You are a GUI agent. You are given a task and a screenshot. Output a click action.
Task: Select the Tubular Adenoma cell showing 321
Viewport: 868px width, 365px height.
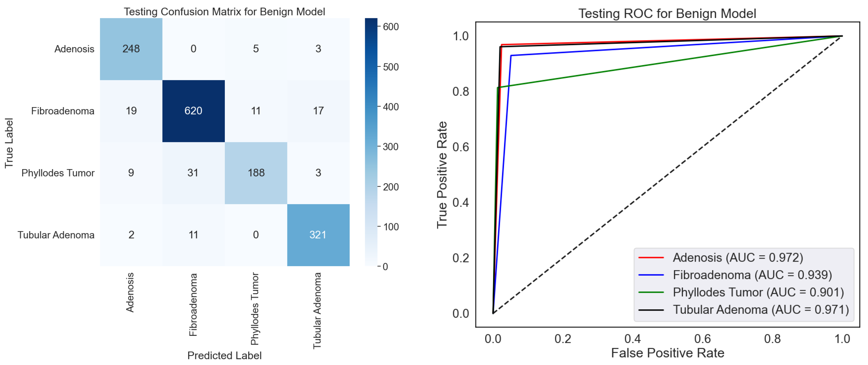click(318, 235)
